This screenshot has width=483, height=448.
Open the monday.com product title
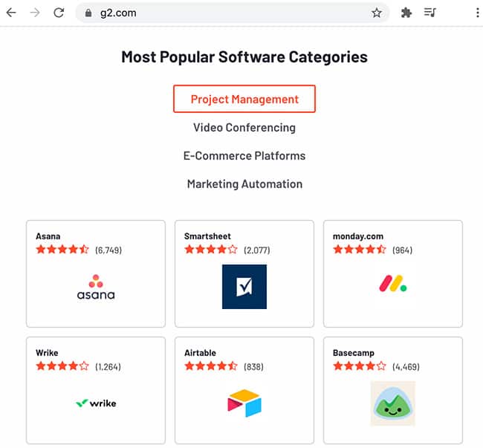[x=358, y=236]
